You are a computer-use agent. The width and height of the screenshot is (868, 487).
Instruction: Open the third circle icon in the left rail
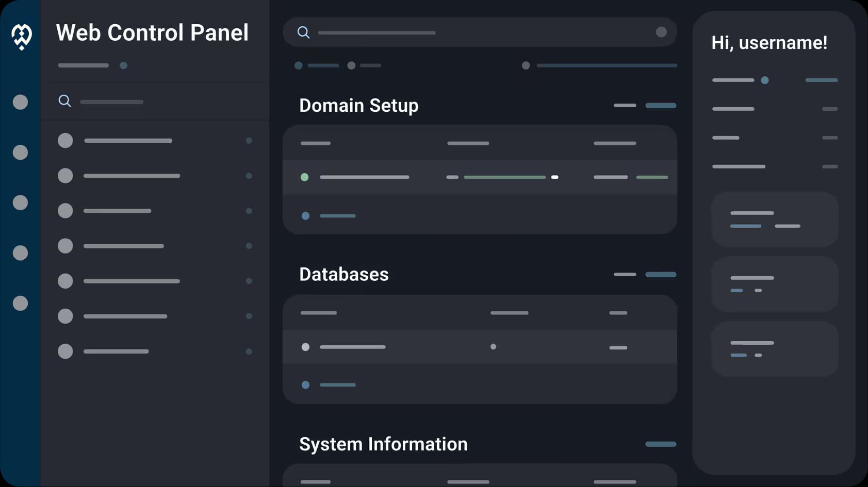click(x=20, y=203)
